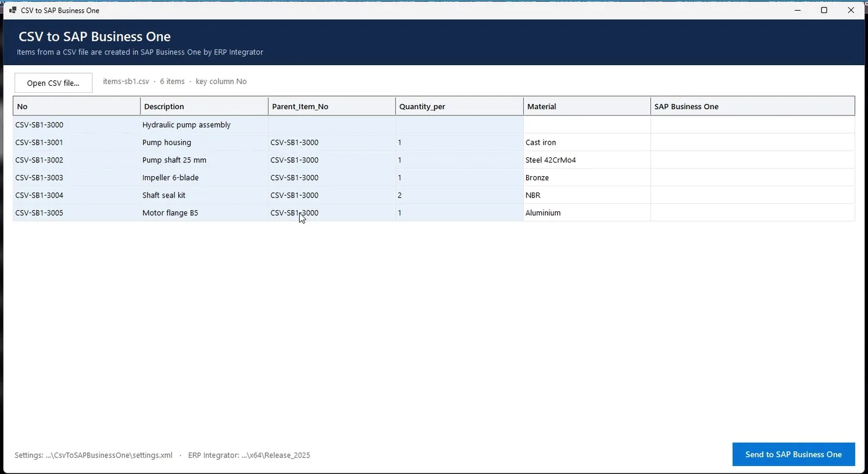Screen dimensions: 868x474
Task: Click parent item number of Pump housing row
Action: point(332,142)
